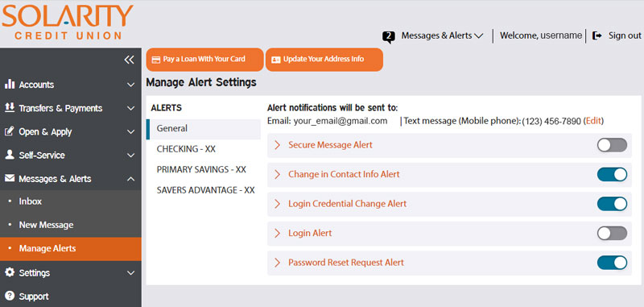This screenshot has width=644, height=307.
Task: Expand the Settings sidebar chevron
Action: click(130, 273)
